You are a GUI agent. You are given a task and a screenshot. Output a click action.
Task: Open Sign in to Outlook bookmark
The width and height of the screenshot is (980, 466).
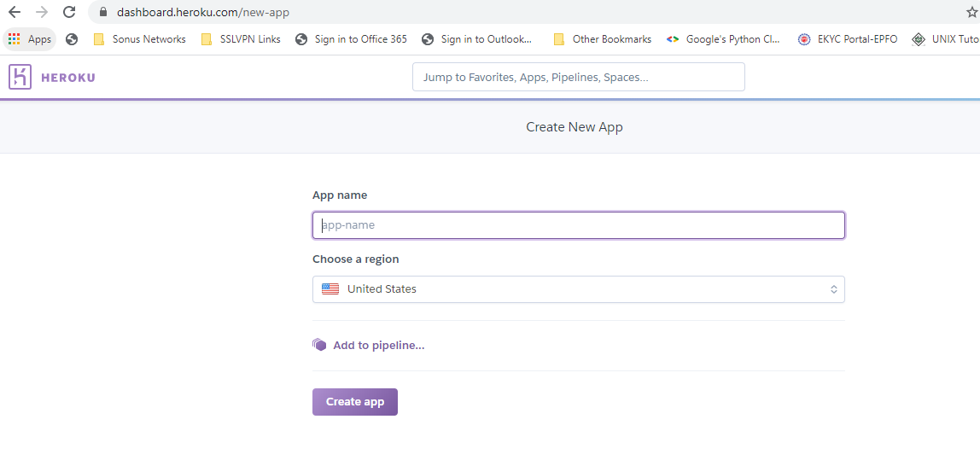click(x=477, y=39)
